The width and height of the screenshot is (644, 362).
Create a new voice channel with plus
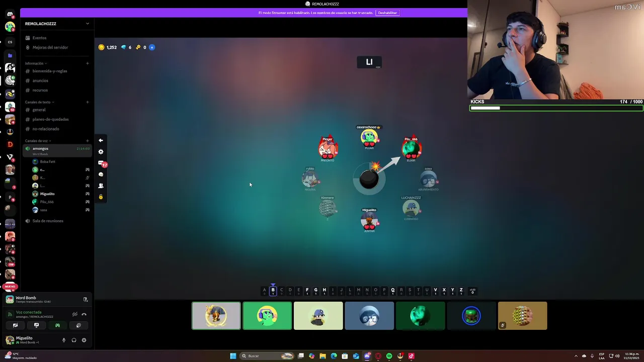point(87,141)
